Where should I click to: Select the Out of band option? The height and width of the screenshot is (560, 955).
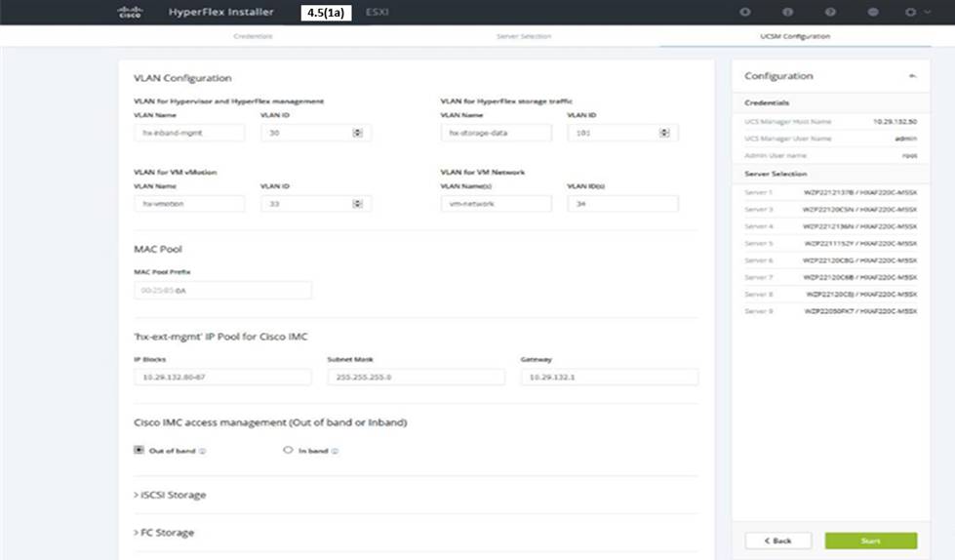(139, 450)
